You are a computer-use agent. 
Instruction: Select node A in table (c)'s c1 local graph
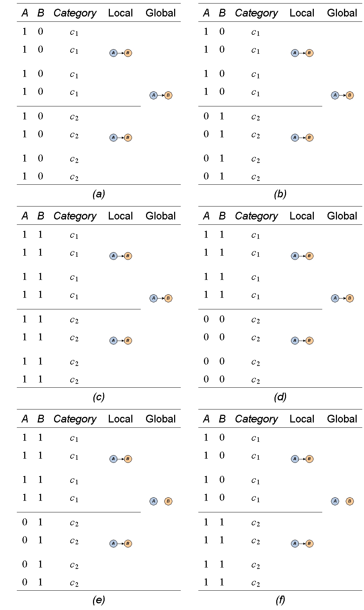[113, 256]
